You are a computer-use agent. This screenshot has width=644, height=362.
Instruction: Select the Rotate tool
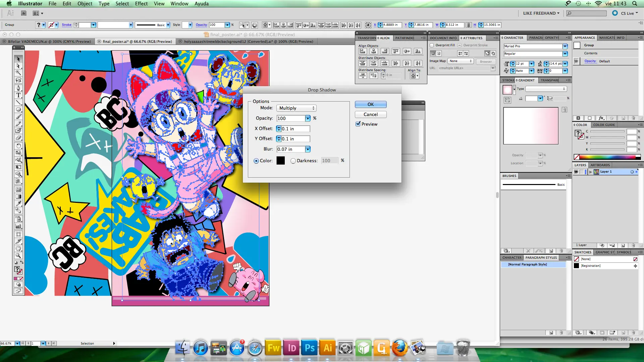point(18,146)
